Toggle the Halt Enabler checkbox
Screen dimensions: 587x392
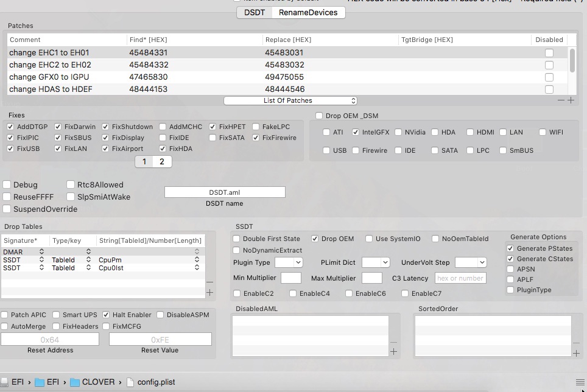pos(107,315)
